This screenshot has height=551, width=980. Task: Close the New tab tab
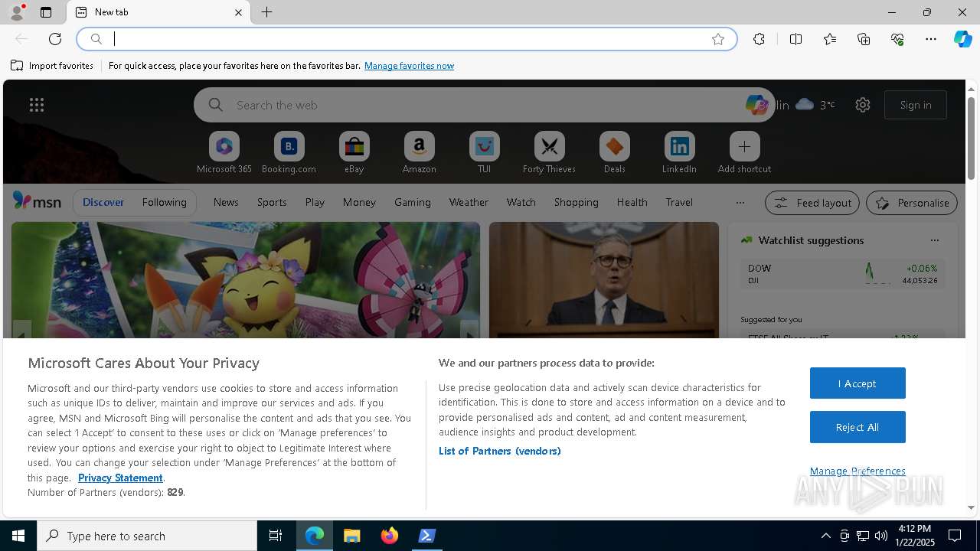[x=238, y=12]
